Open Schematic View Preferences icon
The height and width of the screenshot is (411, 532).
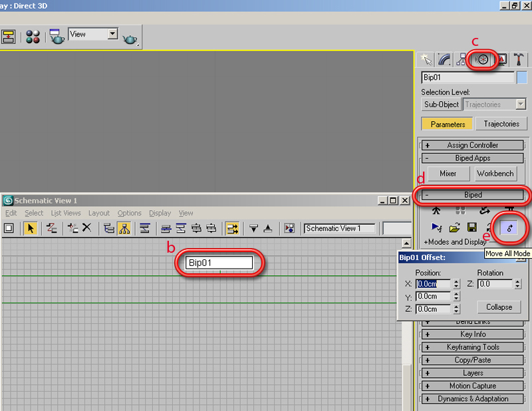click(289, 228)
